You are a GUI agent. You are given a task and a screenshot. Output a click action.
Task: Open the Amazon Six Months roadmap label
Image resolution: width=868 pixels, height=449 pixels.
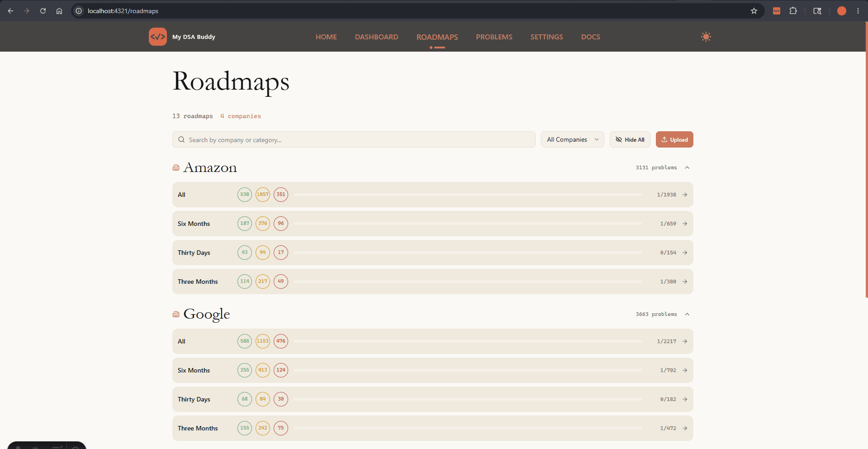pos(194,224)
